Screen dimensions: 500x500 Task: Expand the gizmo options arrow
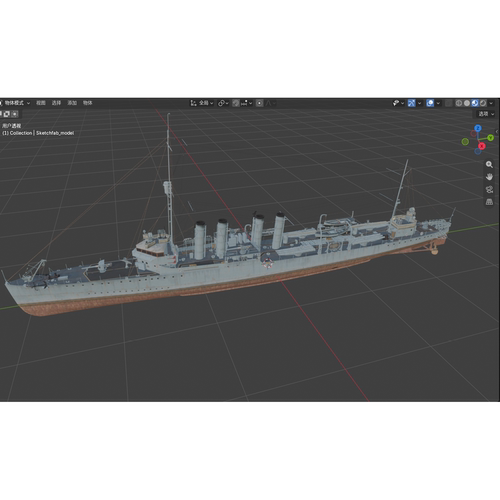click(x=419, y=103)
